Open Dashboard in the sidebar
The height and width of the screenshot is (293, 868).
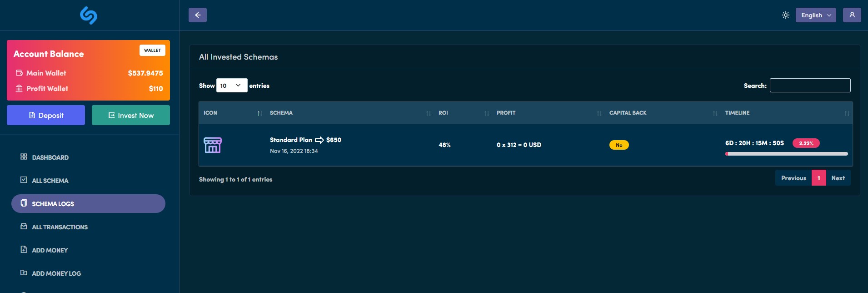[x=88, y=157]
